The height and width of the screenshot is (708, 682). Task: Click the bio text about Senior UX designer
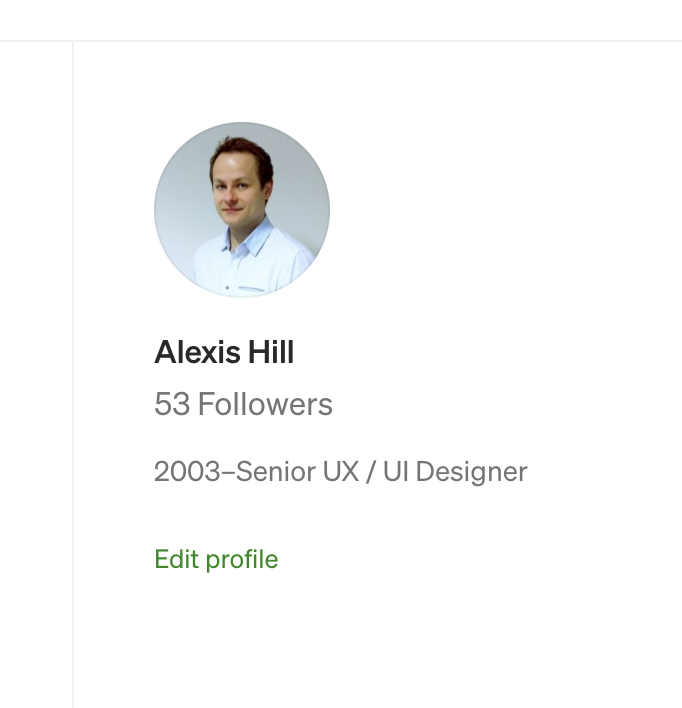coord(340,471)
